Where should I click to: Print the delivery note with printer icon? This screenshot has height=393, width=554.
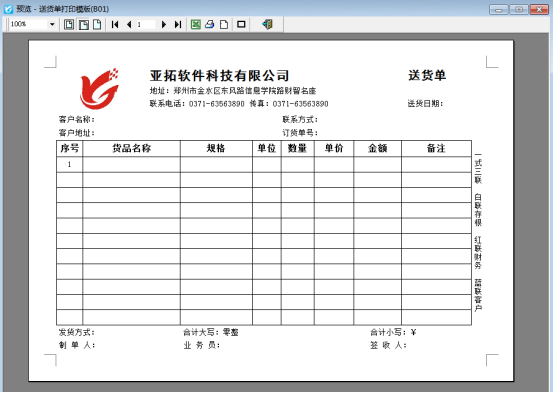[x=210, y=24]
